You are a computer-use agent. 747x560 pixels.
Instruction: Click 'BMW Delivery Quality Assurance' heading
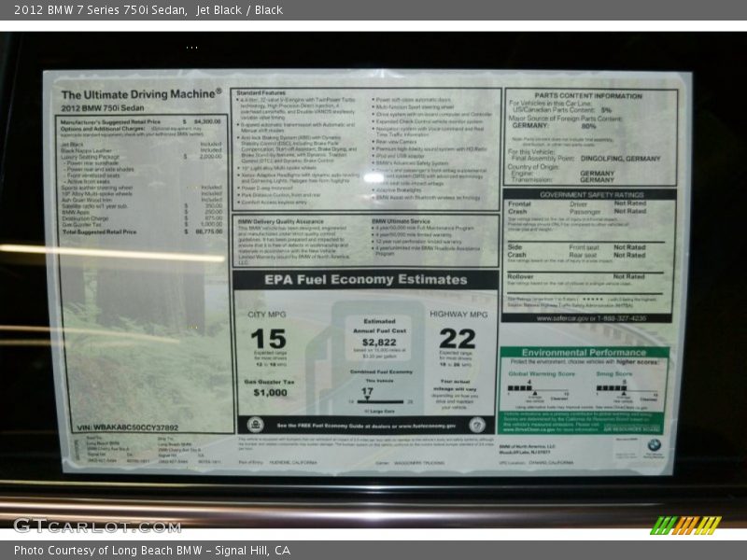[281, 221]
